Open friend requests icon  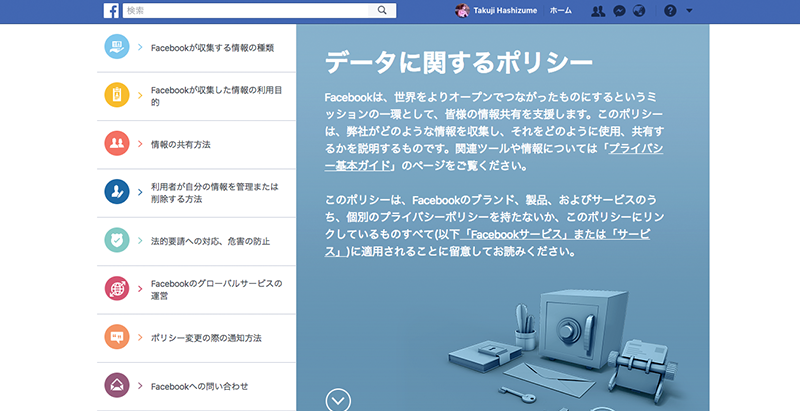point(598,11)
